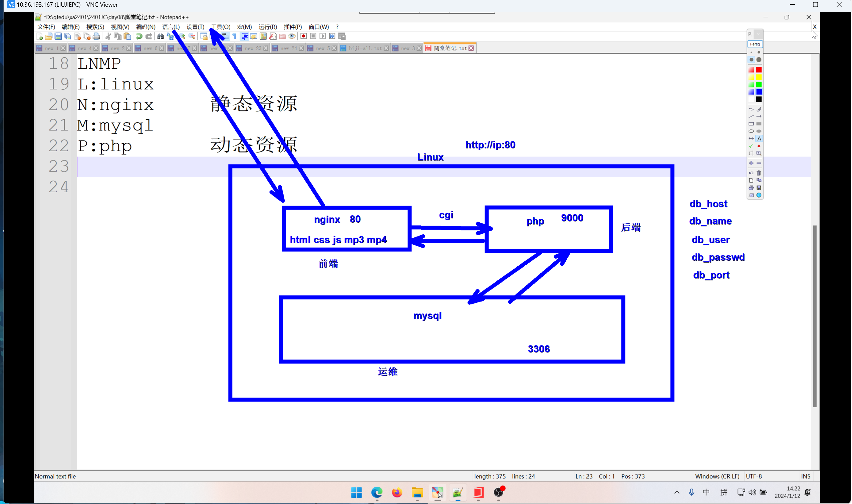Save the current file via toolbar
The width and height of the screenshot is (852, 504).
pyautogui.click(x=58, y=36)
